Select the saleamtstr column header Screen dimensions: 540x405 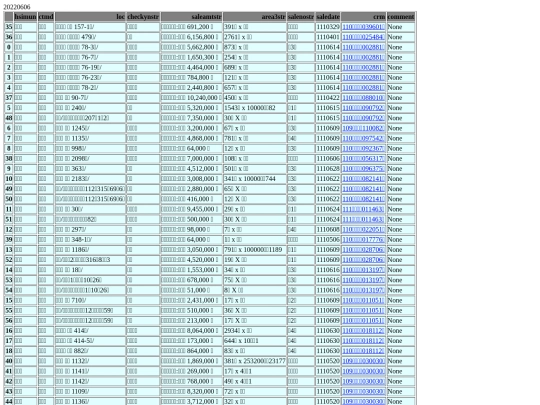click(191, 17)
